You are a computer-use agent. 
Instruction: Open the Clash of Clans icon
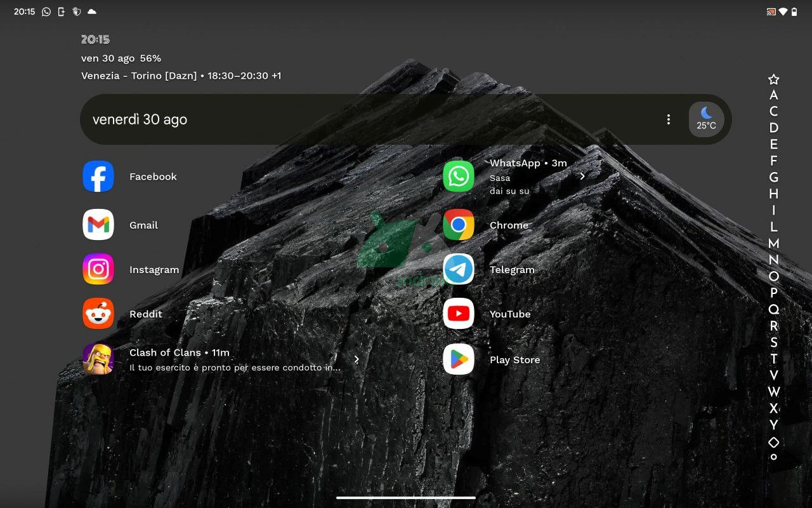pyautogui.click(x=98, y=359)
